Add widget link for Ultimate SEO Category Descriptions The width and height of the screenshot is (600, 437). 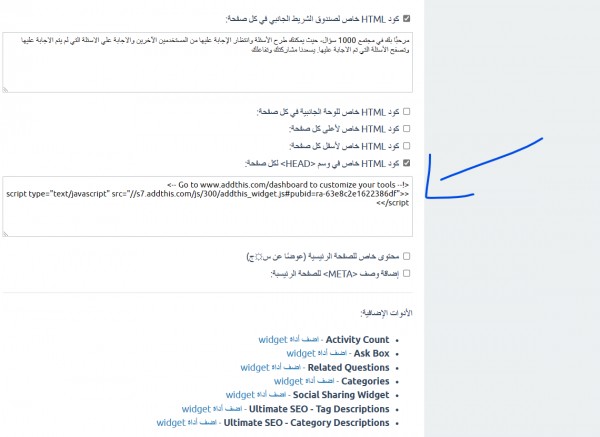tap(185, 423)
